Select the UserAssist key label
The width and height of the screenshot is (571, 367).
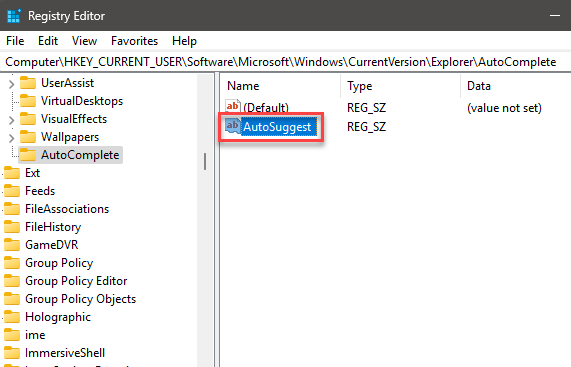(67, 83)
